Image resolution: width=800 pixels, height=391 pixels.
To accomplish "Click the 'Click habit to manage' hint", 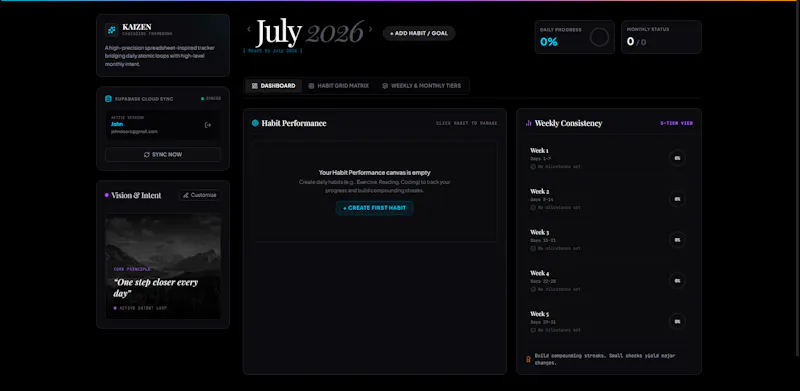I will 466,123.
